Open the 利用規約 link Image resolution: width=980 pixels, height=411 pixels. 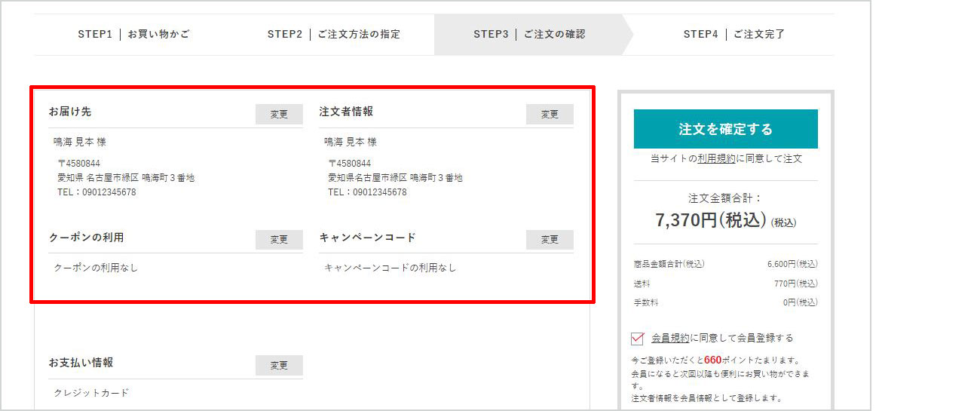(x=716, y=159)
